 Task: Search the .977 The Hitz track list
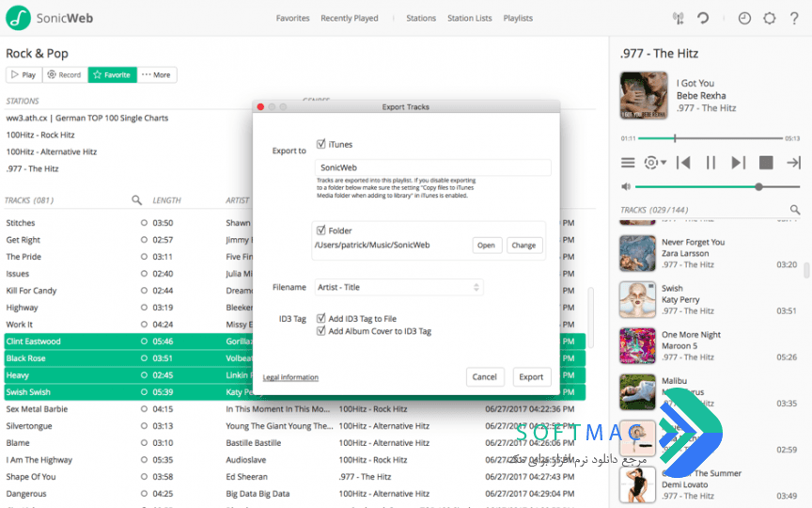tap(795, 210)
